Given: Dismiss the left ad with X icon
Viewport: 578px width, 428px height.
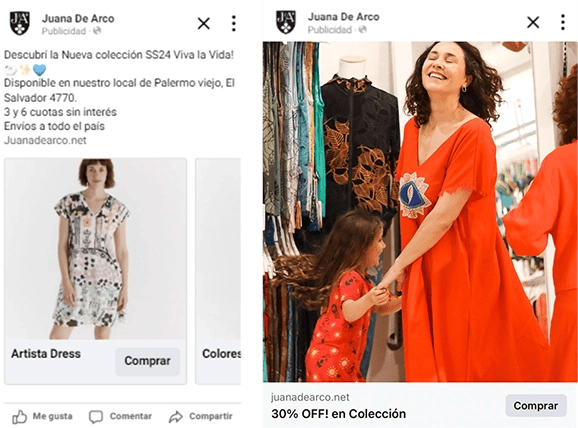Looking at the screenshot, I should tap(203, 24).
